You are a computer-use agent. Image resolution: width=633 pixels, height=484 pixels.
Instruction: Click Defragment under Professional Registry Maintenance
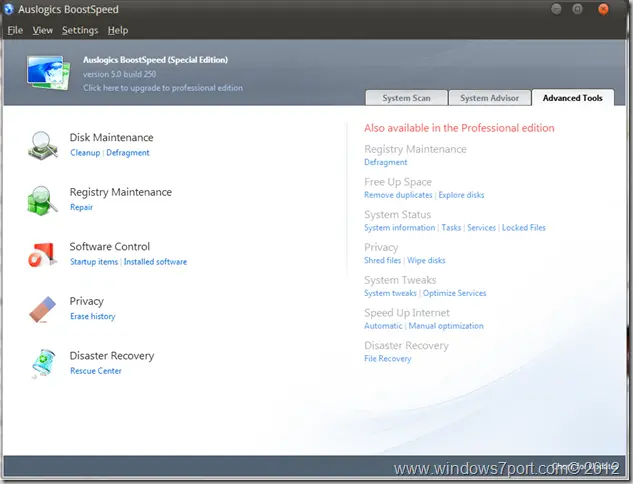(386, 162)
